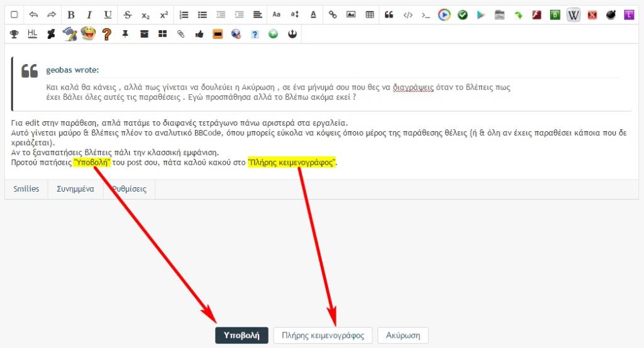This screenshot has width=644, height=348.
Task: Insert a table
Action: [370, 15]
